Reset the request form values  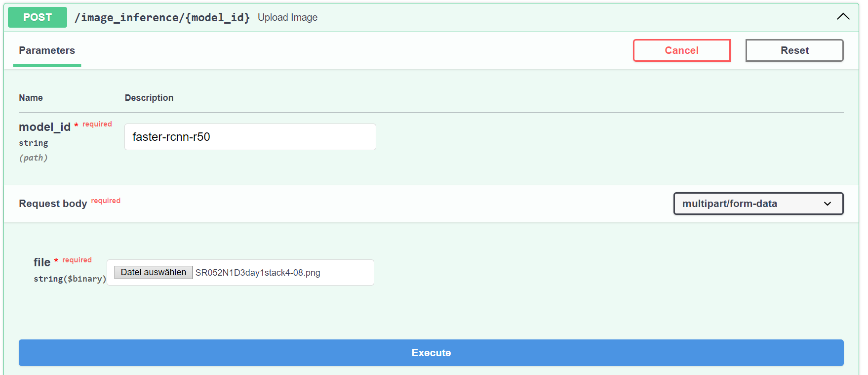coord(794,50)
